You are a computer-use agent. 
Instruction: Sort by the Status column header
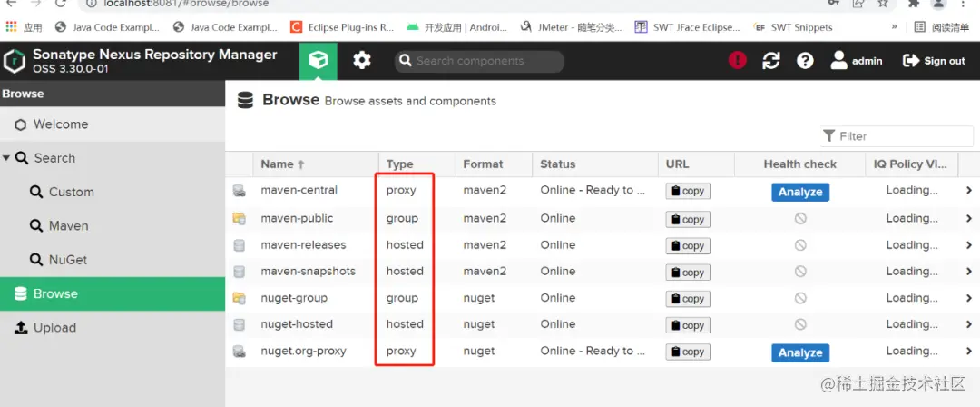(595, 164)
